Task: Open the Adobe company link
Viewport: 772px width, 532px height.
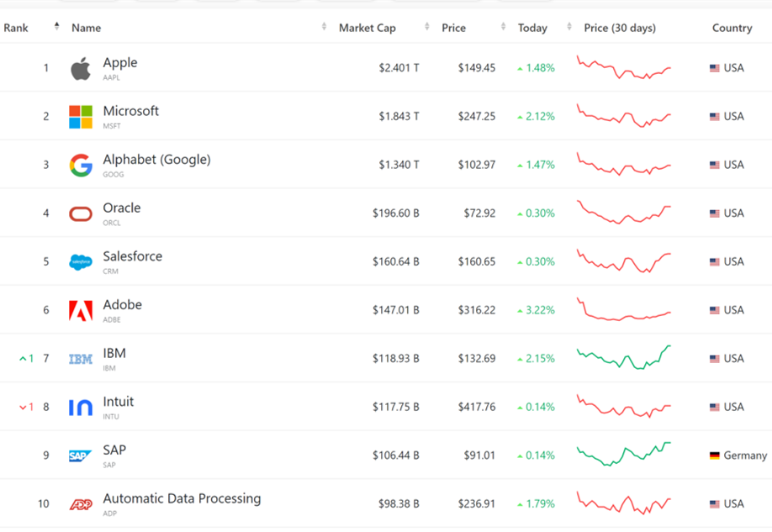Action: [122, 304]
